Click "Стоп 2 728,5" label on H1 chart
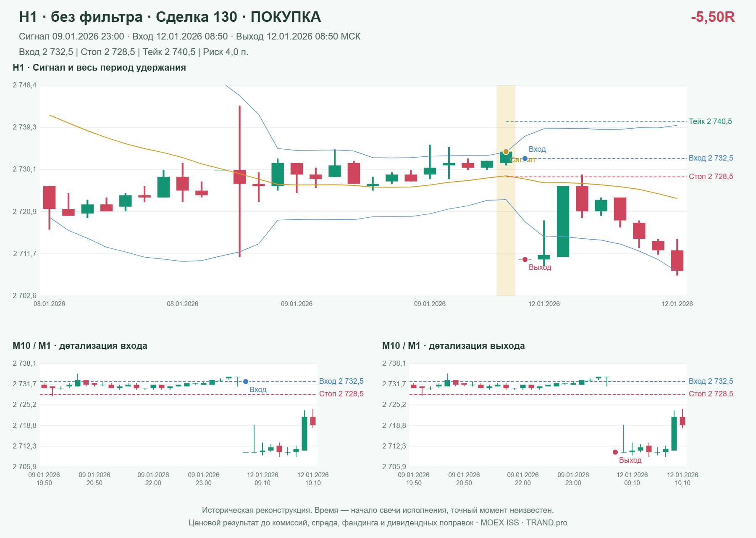This screenshot has height=538, width=756. [711, 177]
